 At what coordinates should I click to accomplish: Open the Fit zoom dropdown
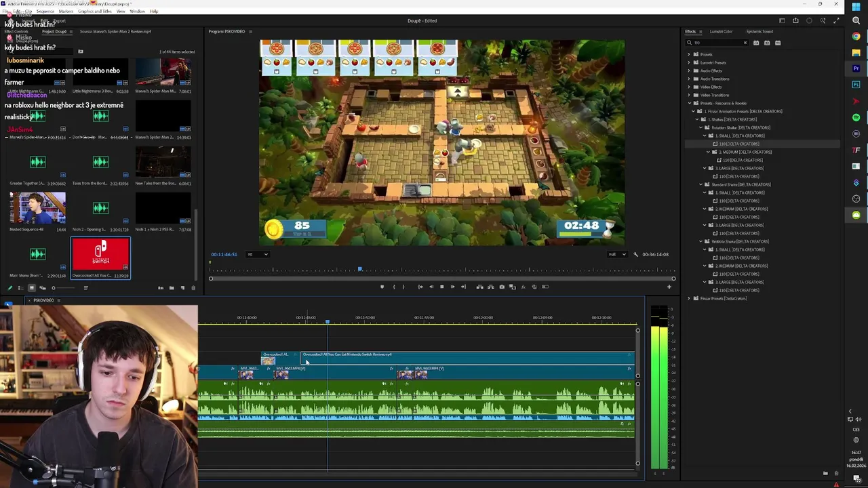coord(258,254)
